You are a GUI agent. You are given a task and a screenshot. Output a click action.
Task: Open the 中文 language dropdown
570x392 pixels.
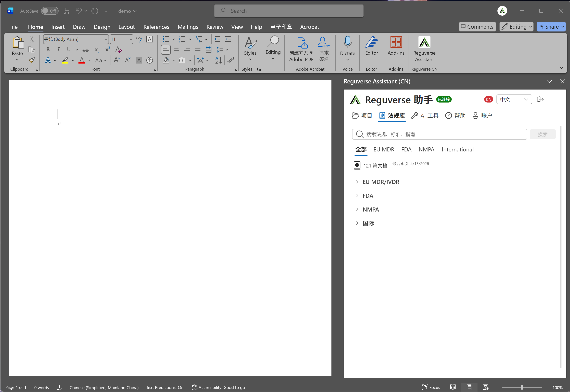click(x=514, y=99)
